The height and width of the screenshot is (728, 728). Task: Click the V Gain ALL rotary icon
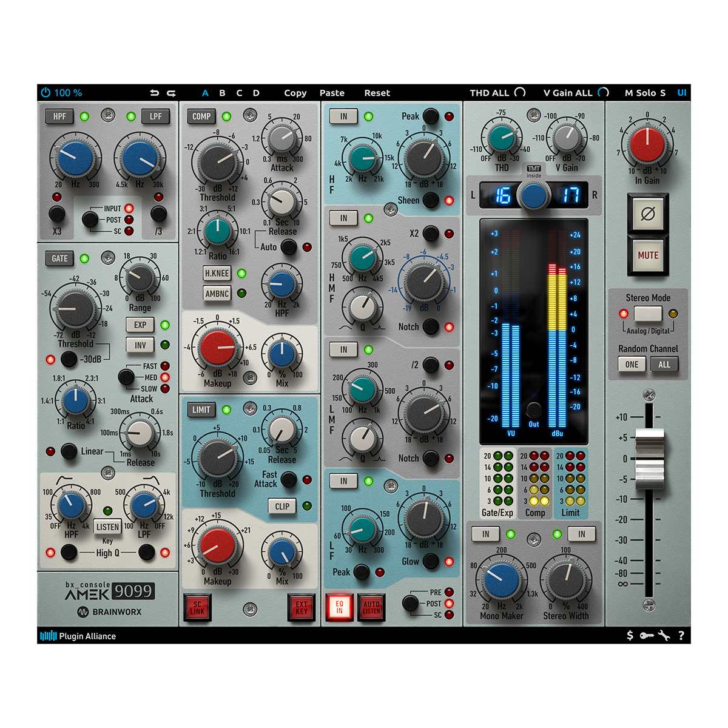(x=603, y=93)
